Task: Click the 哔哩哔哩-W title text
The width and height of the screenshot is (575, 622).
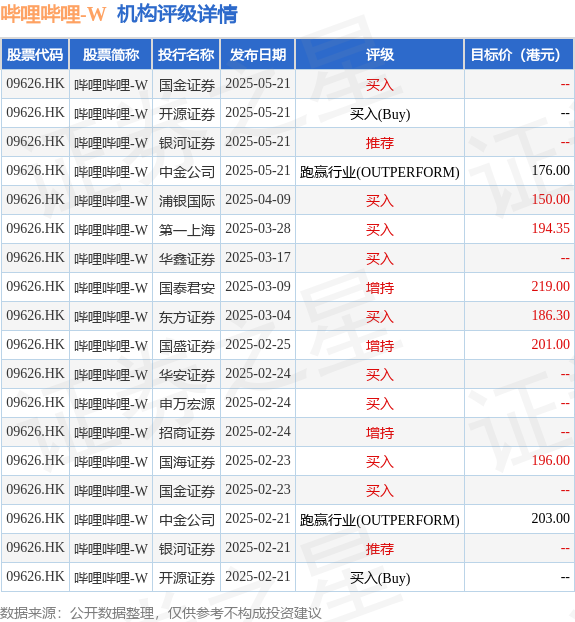Action: pos(53,14)
